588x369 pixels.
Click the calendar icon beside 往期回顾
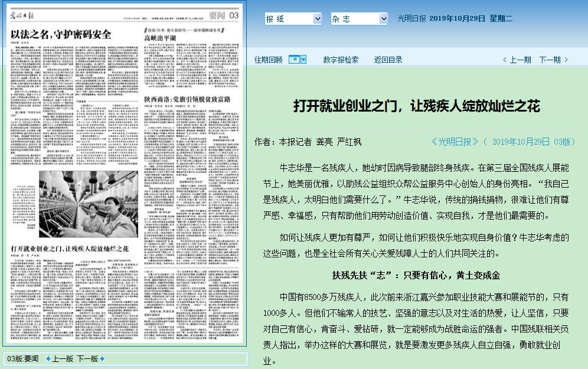[294, 60]
